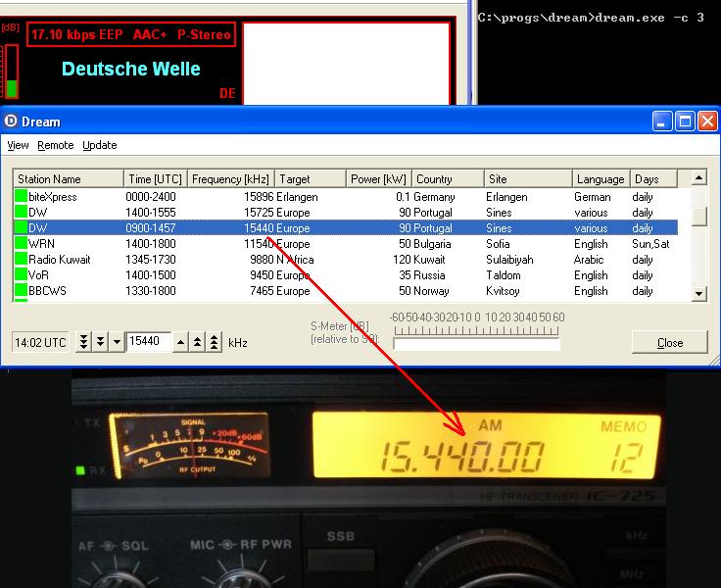Sort by Power [kW] column header
This screenshot has width=721, height=588.
379,179
